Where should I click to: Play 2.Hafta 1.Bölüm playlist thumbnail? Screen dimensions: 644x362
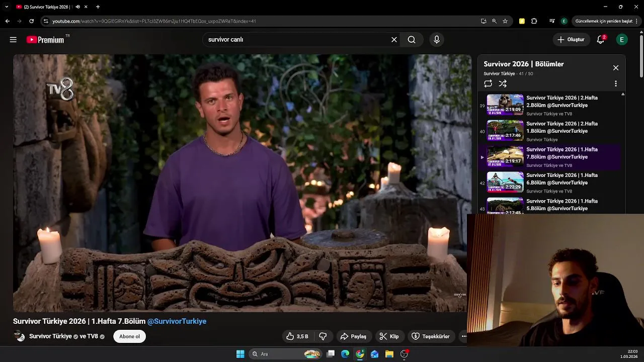(x=505, y=131)
